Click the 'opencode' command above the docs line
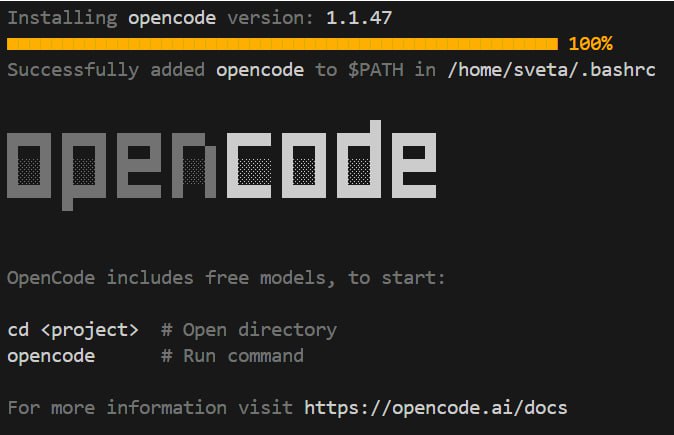Screen dimensions: 674x435 click(x=51, y=356)
